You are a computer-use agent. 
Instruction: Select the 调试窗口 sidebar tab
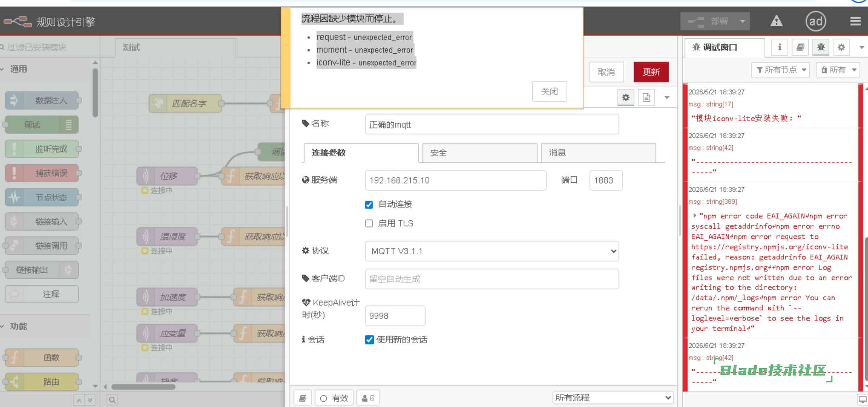click(724, 48)
